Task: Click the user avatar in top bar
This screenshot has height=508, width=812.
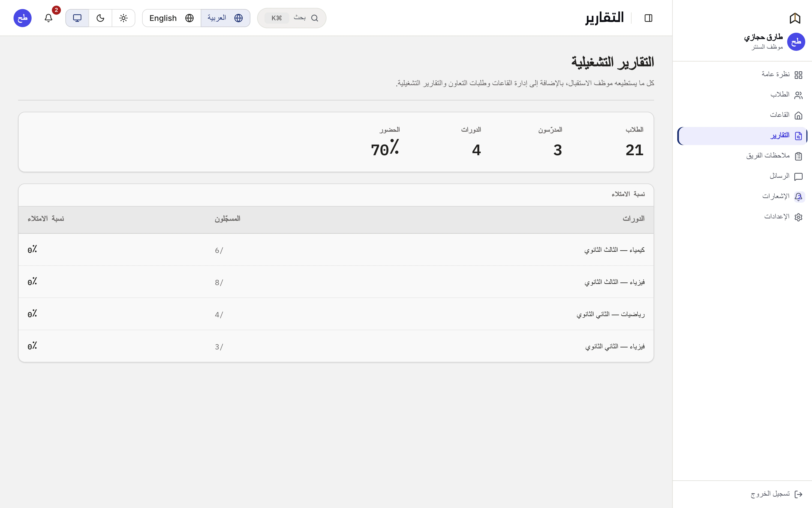Action: click(23, 18)
